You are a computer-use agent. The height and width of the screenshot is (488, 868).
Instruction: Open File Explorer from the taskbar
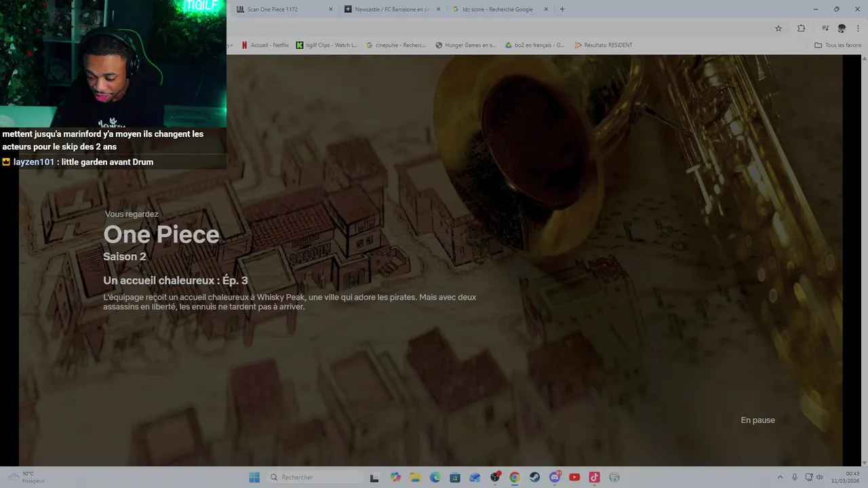(x=415, y=477)
